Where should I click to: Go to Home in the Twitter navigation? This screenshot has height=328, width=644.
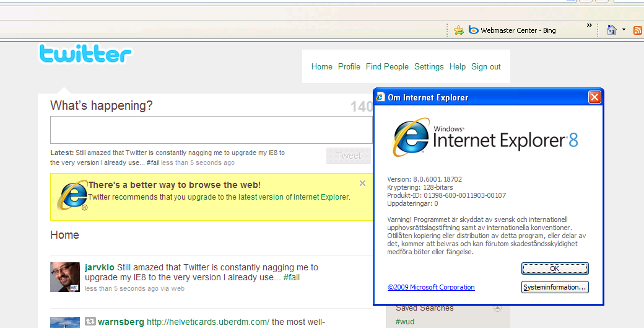pyautogui.click(x=321, y=66)
